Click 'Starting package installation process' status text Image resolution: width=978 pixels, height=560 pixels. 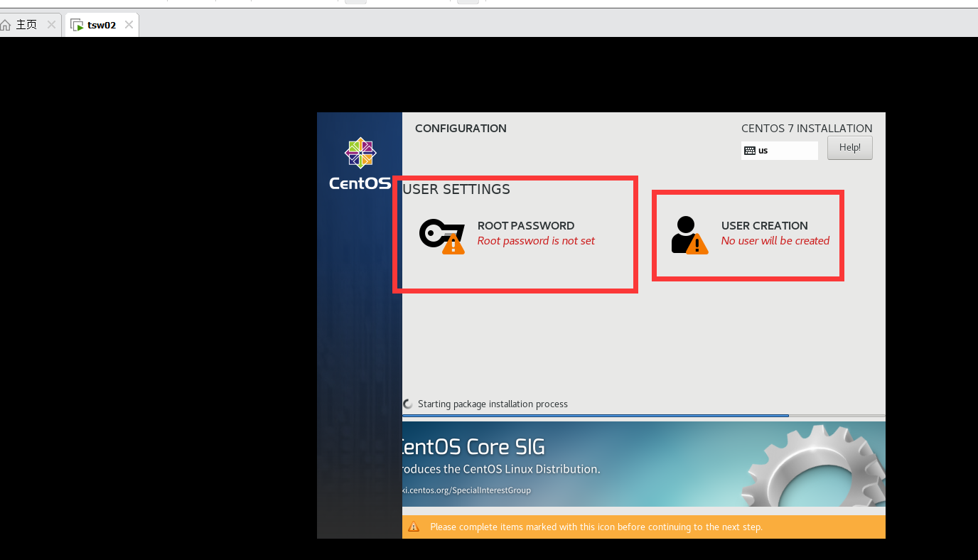click(493, 404)
